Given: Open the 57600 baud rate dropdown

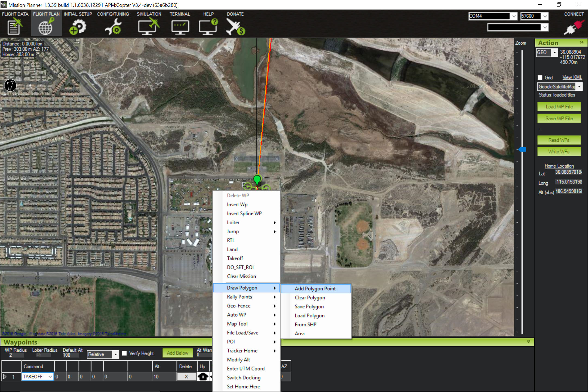Looking at the screenshot, I should tap(545, 16).
